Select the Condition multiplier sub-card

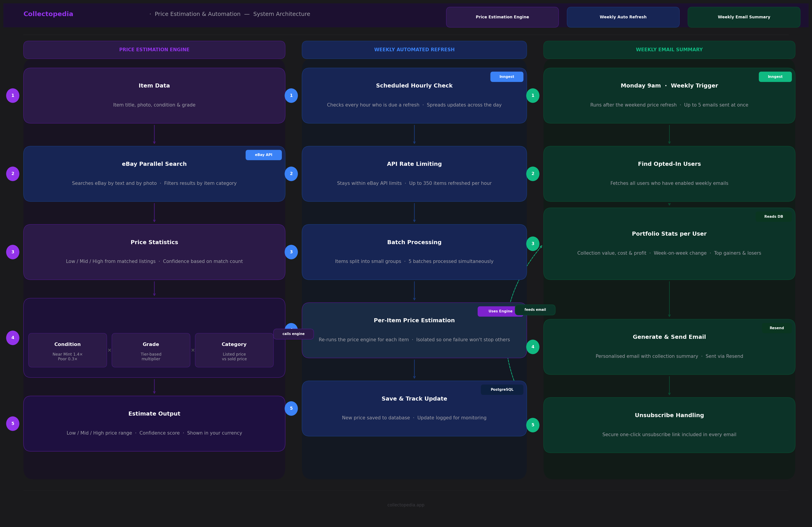click(68, 350)
